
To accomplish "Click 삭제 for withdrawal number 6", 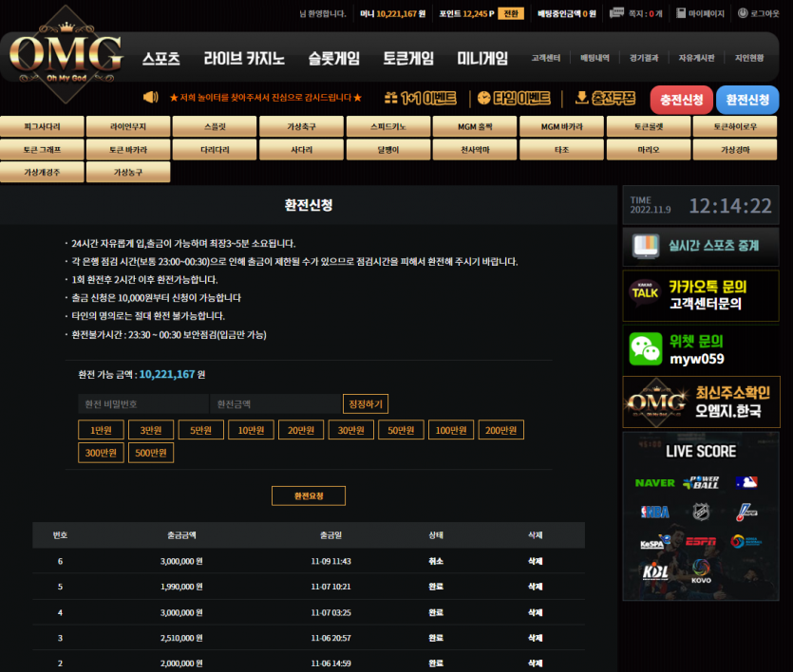I will (x=535, y=561).
